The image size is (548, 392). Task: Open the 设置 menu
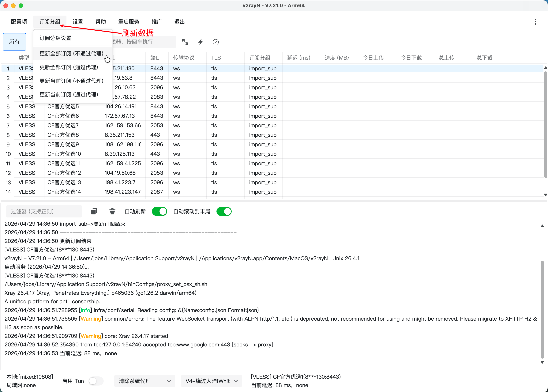[x=78, y=22]
